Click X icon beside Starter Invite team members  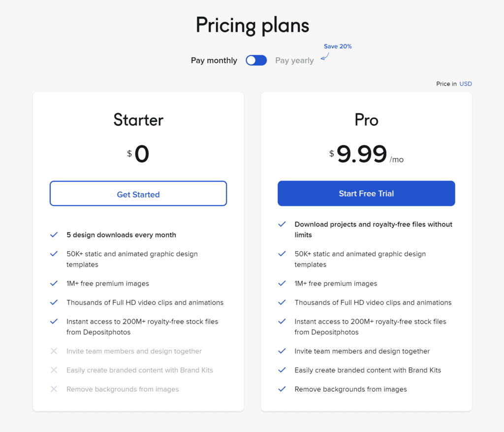[54, 351]
